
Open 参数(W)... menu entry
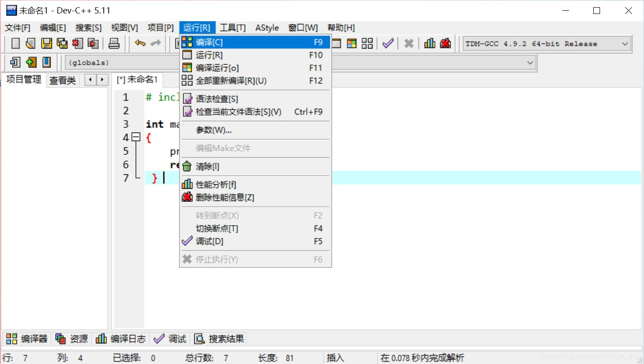(255, 130)
